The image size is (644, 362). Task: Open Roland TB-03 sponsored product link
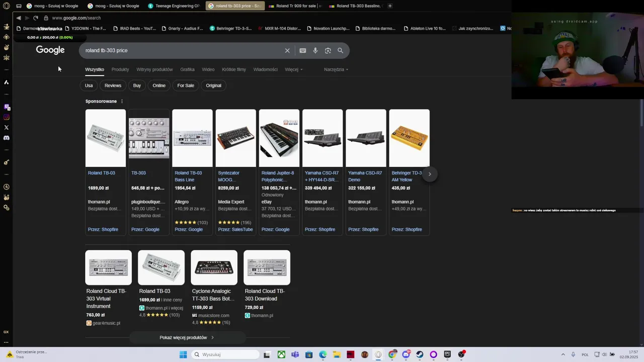pos(102,173)
